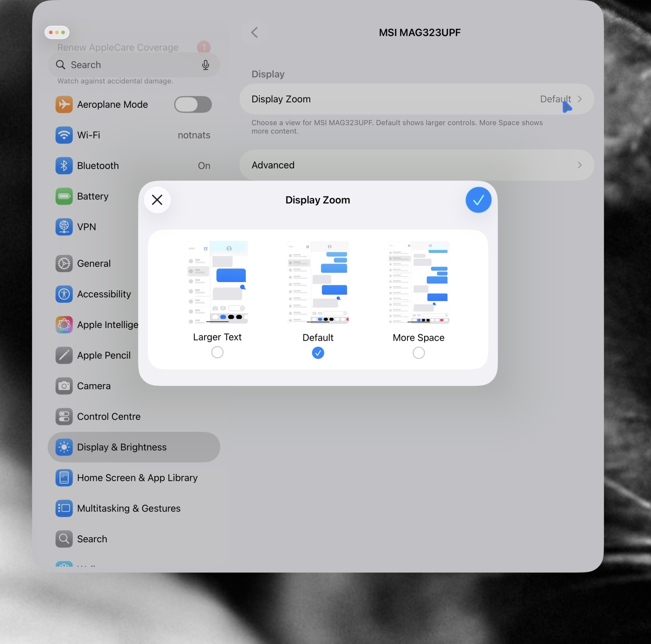Click the Bluetooth icon in sidebar

[64, 165]
